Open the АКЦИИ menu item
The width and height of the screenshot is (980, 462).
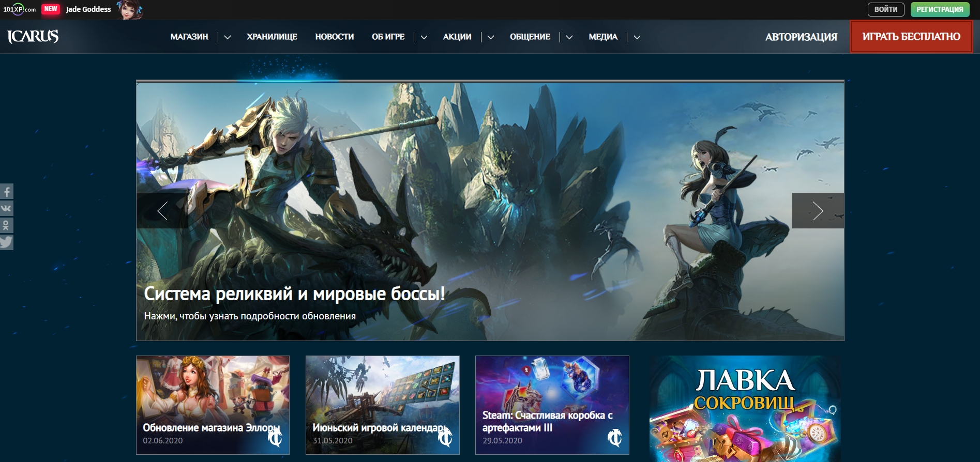point(457,37)
